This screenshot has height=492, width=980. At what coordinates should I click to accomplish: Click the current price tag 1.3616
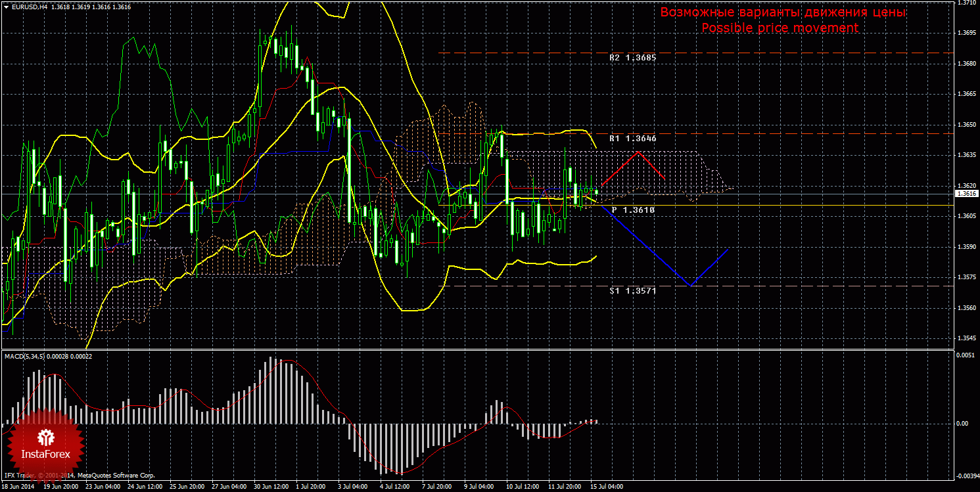coord(966,194)
